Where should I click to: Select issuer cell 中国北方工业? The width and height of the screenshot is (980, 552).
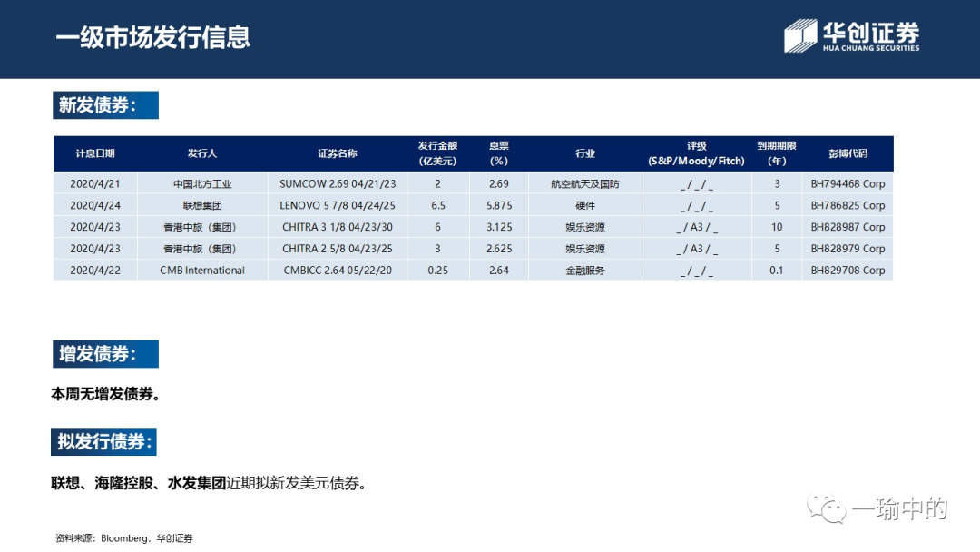point(201,183)
